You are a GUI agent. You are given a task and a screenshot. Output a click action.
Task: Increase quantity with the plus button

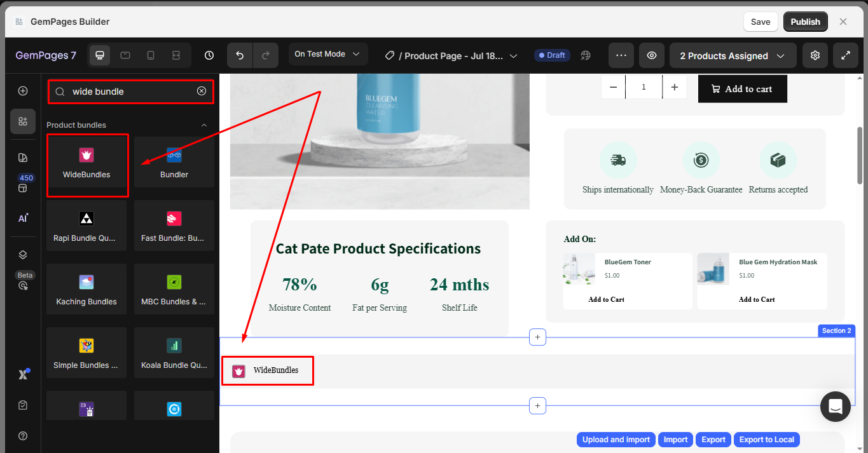tap(675, 87)
